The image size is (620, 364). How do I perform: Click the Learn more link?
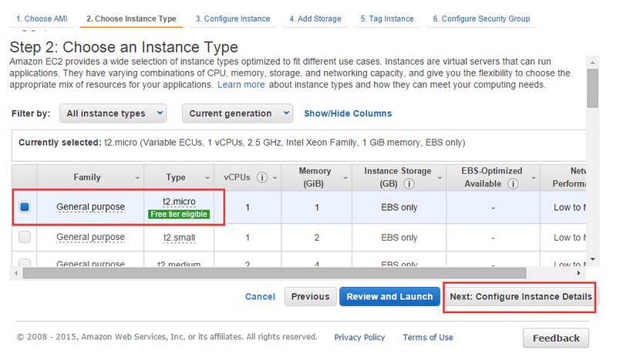pyautogui.click(x=241, y=85)
